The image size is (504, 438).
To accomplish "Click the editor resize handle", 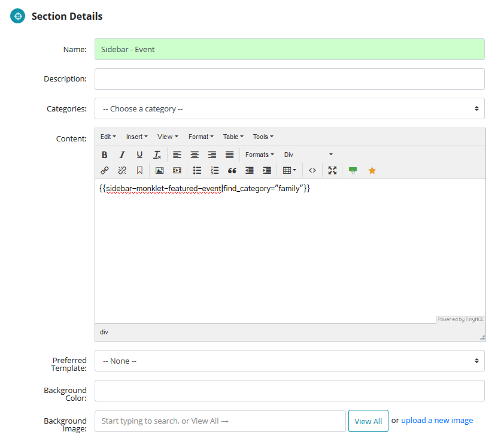I will [482, 337].
